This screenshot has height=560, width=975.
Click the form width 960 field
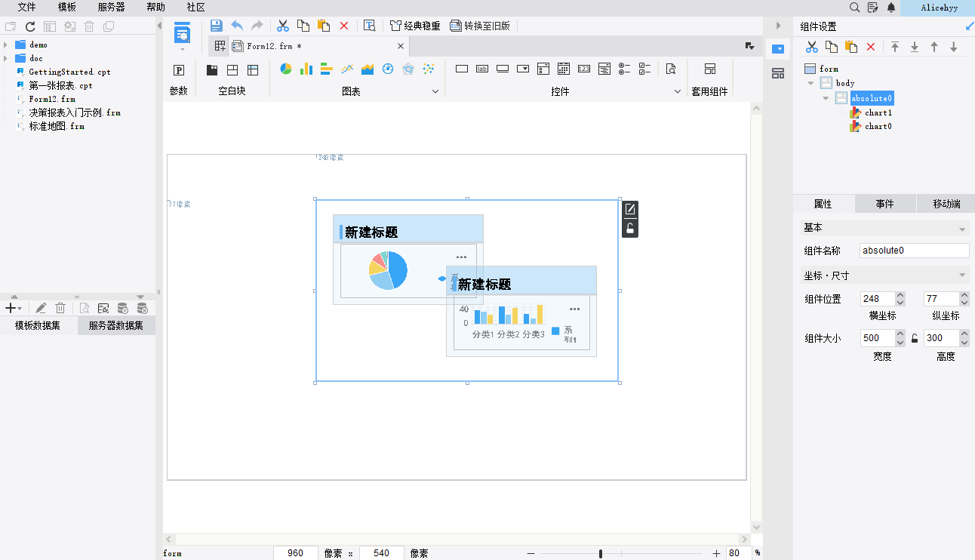tap(295, 553)
